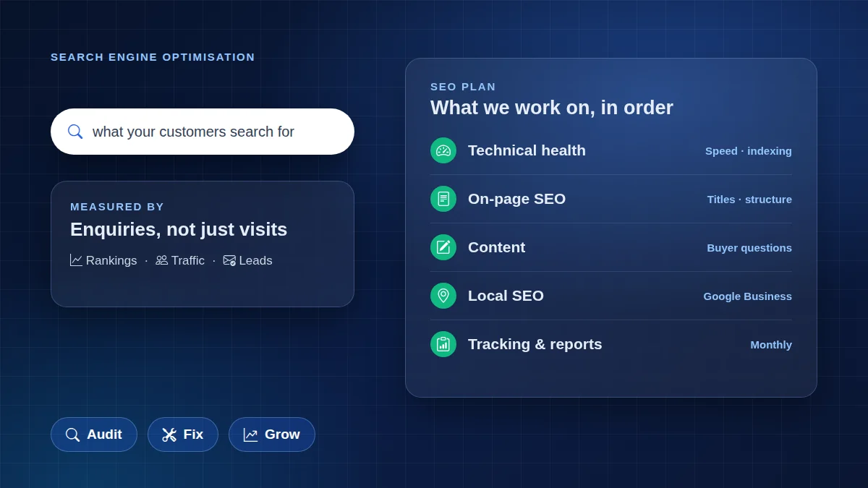Image resolution: width=868 pixels, height=488 pixels.
Task: Click the Content pencil edit icon
Action: coord(443,247)
